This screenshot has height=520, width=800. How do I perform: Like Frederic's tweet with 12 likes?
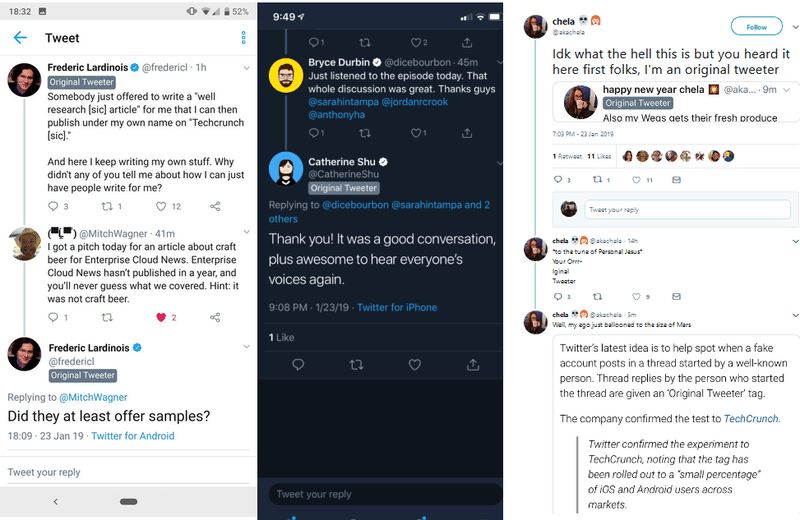pos(160,206)
